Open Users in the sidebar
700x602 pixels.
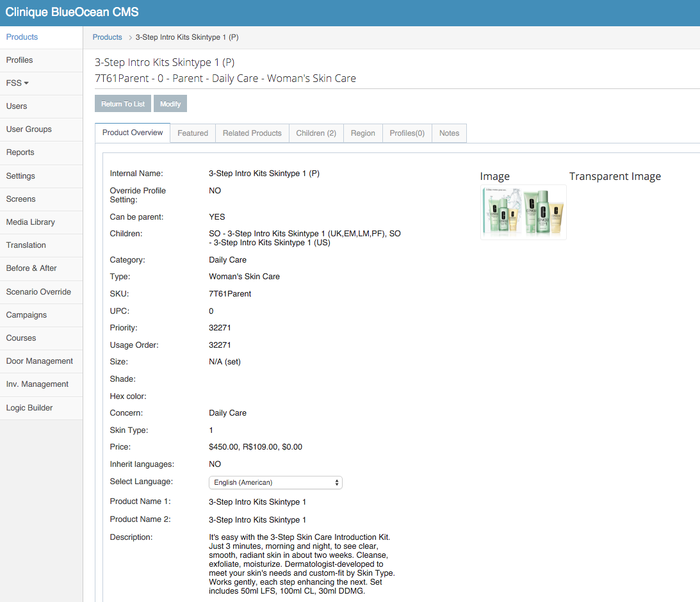[x=41, y=106]
